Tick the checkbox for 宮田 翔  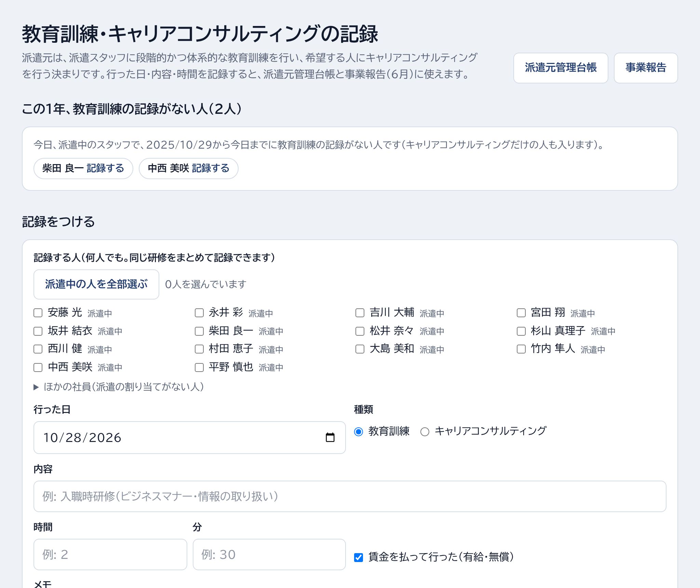click(521, 313)
